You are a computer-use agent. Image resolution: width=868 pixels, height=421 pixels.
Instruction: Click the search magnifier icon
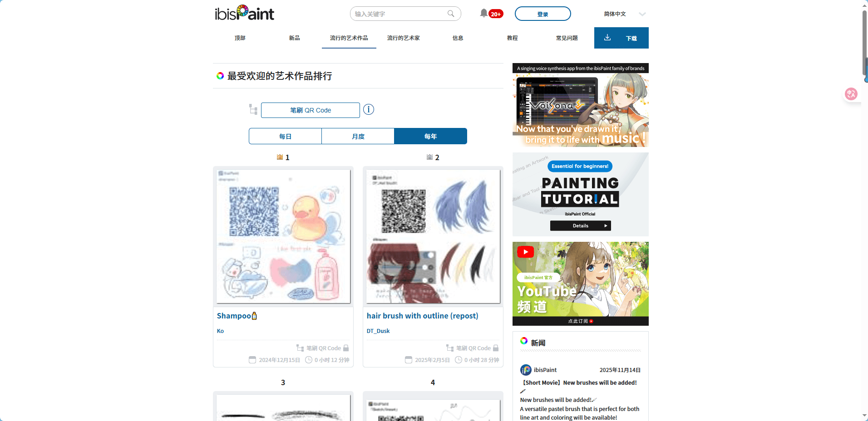tap(450, 14)
